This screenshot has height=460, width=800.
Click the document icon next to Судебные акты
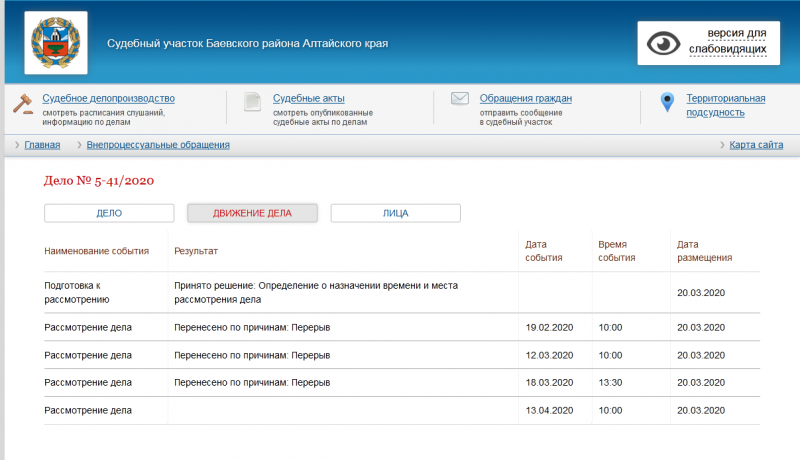point(252,101)
